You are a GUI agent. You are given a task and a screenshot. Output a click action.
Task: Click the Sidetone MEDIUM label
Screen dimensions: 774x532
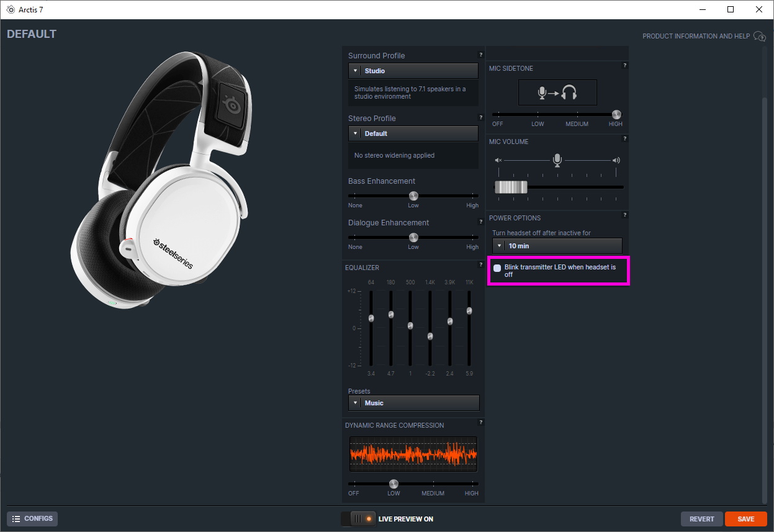click(577, 124)
